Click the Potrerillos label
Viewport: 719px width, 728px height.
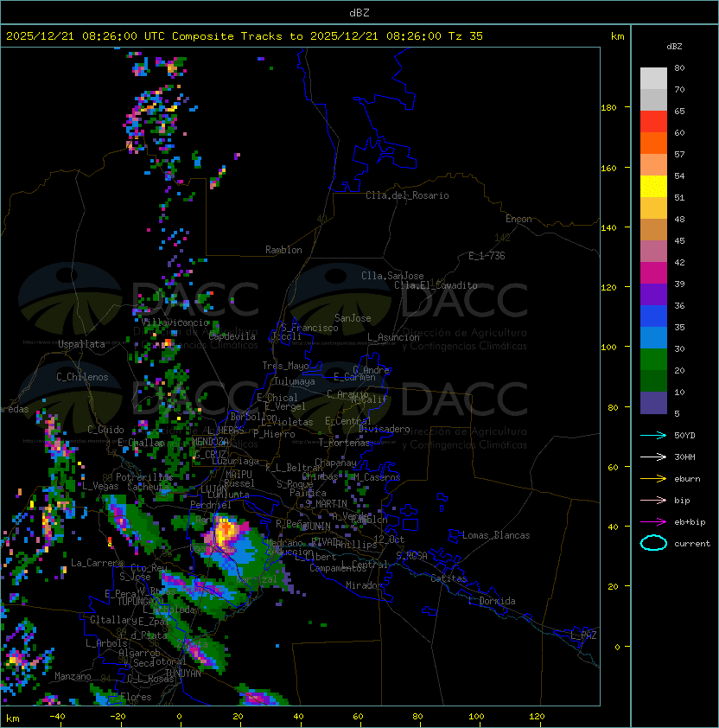pos(144,476)
